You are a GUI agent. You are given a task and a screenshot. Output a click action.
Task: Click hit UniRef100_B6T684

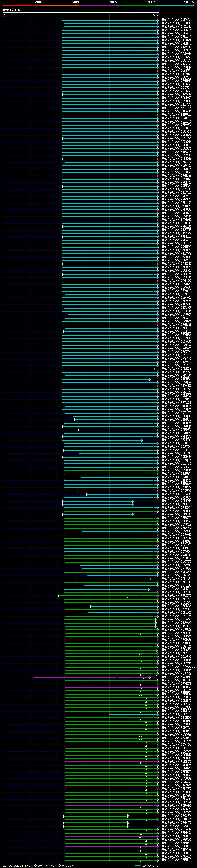click(x=177, y=552)
